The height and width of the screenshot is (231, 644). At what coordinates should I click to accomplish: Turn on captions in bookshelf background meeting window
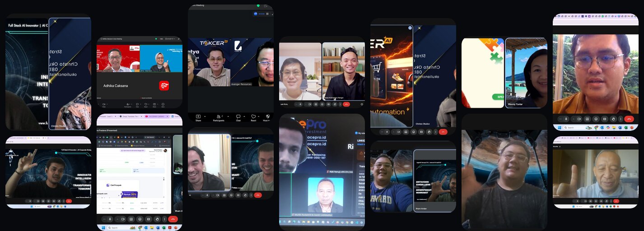[x=328, y=104]
